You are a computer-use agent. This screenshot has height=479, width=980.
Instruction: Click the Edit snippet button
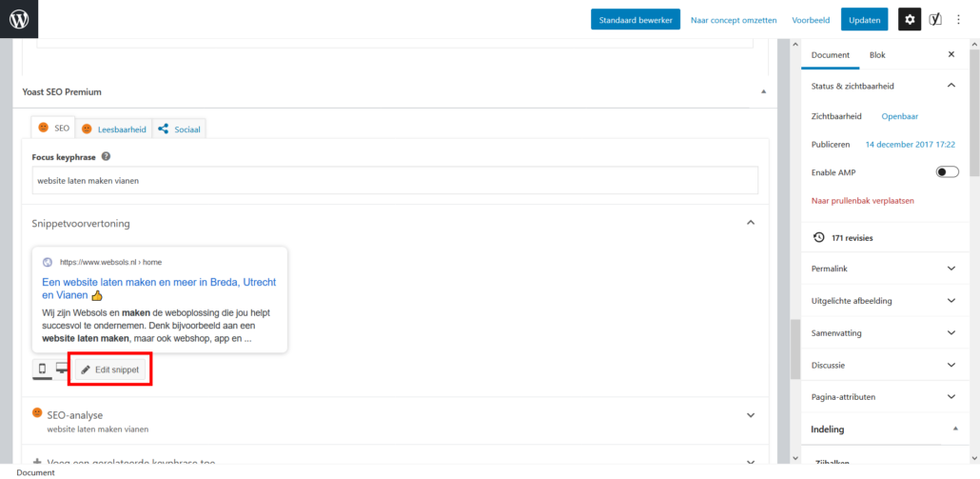(110, 369)
